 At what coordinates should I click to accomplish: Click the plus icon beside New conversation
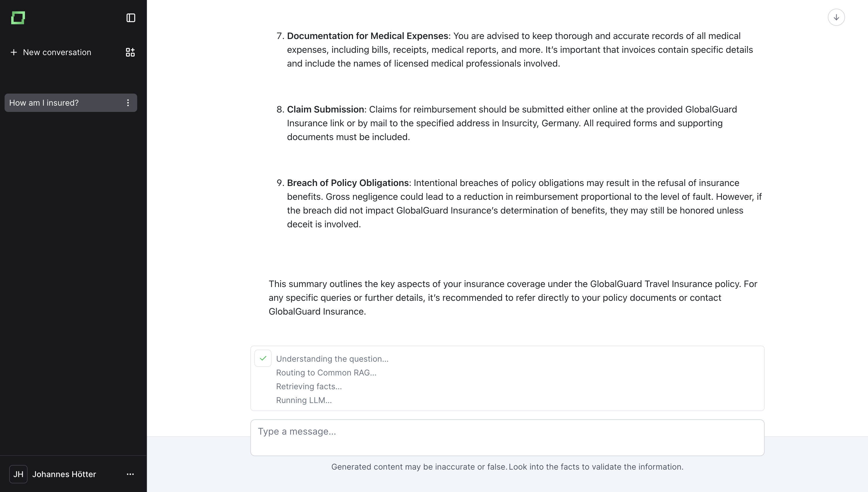[x=14, y=52]
